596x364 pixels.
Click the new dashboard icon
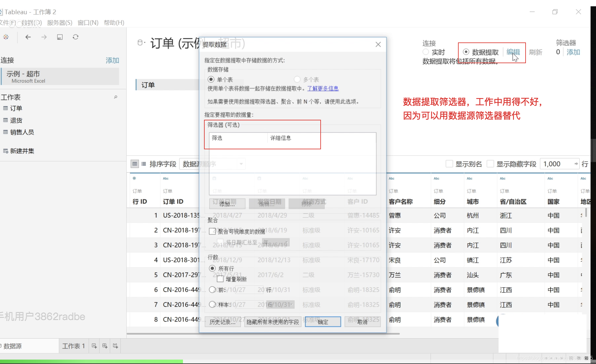click(x=105, y=346)
